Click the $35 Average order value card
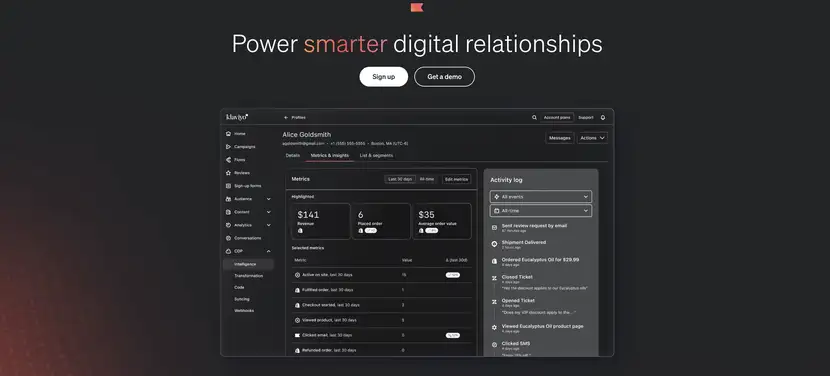The image size is (830, 376). [442, 221]
